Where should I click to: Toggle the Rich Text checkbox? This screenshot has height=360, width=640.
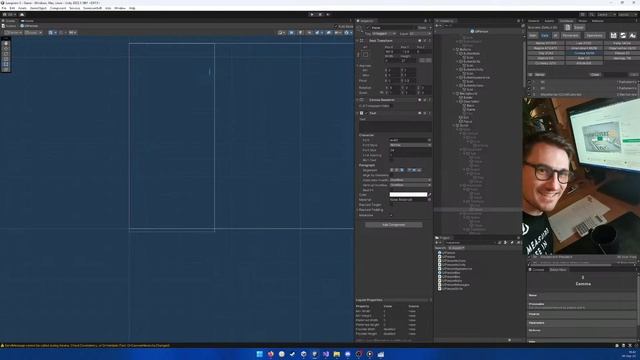(391, 160)
